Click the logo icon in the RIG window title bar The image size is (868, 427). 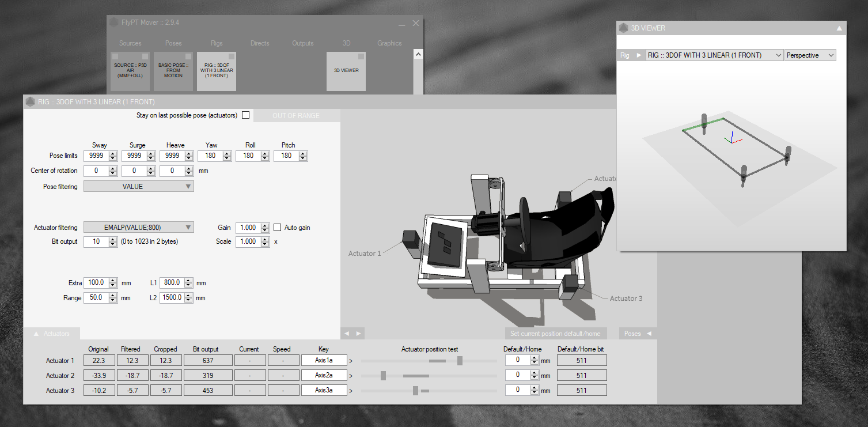coord(30,102)
